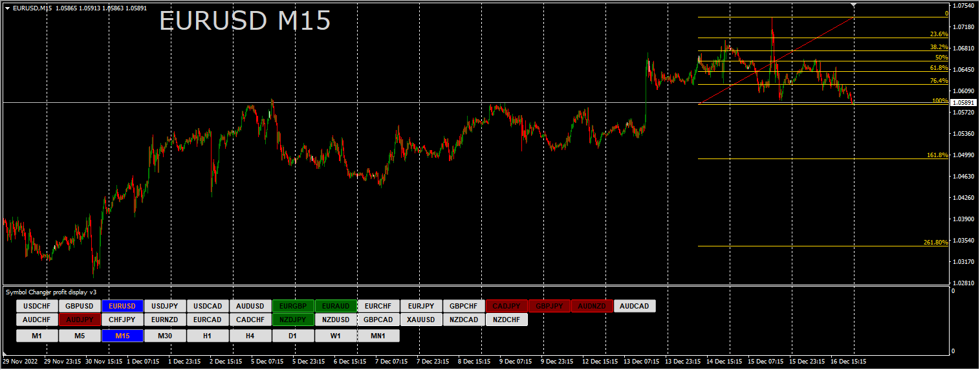The width and height of the screenshot is (980, 370).
Task: Click the 'Symbol Changer profit display v3' title
Action: (x=51, y=292)
